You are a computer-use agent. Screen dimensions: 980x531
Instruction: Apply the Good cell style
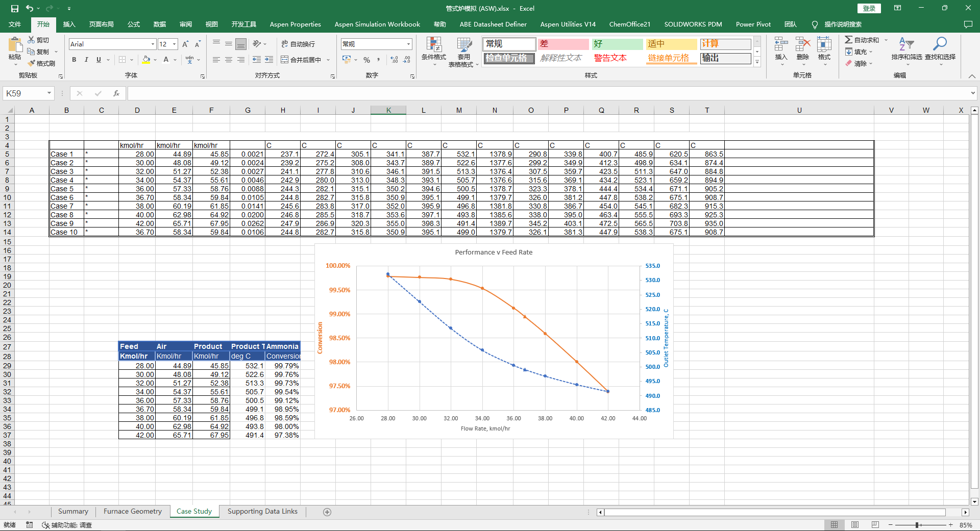point(617,44)
